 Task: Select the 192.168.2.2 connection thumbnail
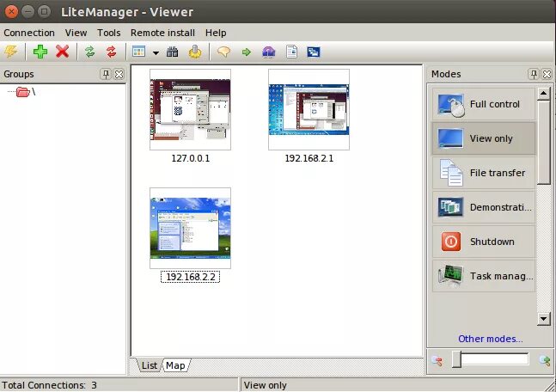(190, 228)
